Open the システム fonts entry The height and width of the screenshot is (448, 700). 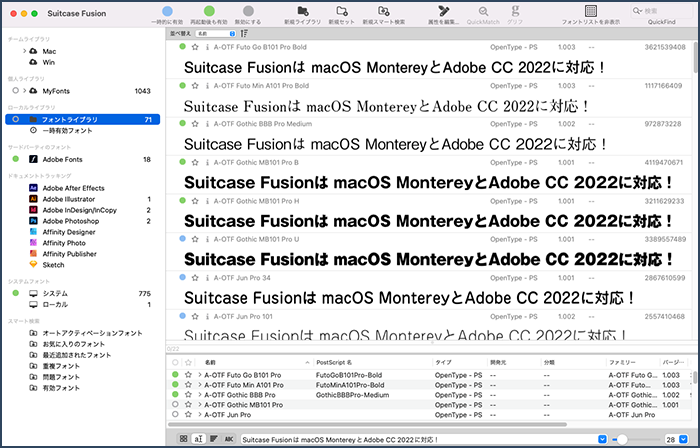click(x=55, y=294)
